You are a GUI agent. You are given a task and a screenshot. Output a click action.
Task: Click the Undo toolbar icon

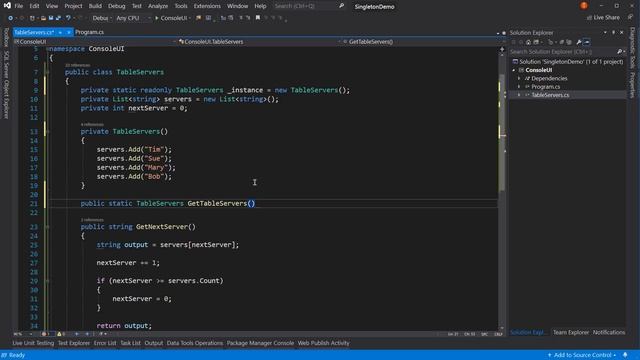tap(68, 18)
